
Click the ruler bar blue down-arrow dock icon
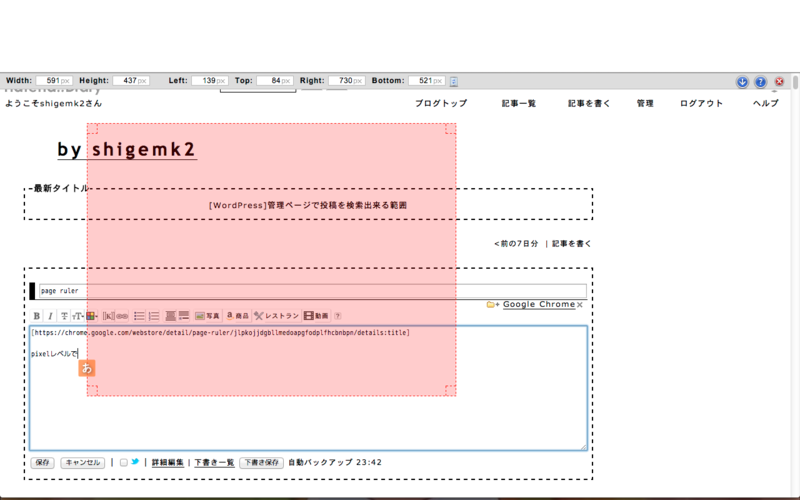[x=742, y=82]
